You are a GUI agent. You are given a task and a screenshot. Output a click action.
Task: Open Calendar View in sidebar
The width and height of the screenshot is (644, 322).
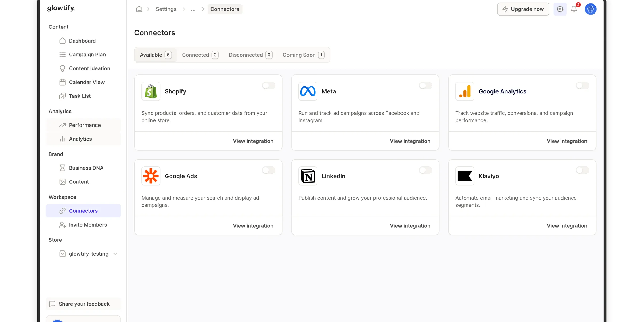83,82
